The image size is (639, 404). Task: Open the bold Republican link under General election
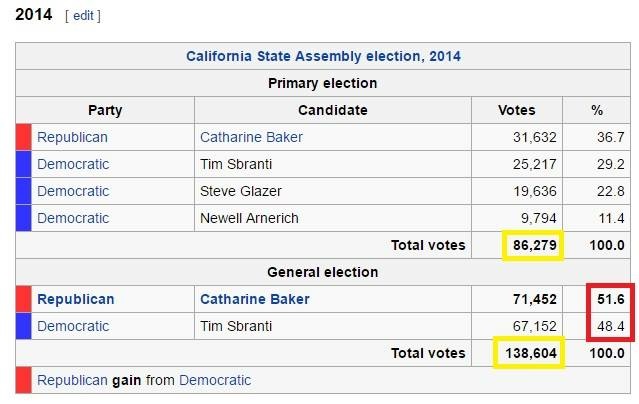(76, 299)
